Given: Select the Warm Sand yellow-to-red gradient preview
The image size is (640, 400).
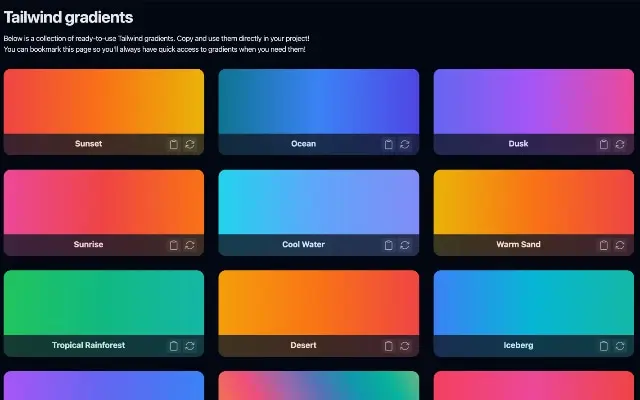Looking at the screenshot, I should point(534,202).
